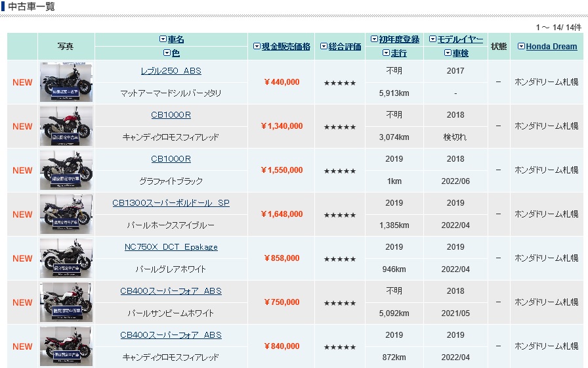Sort by Honda Dream header link
588x368 pixels.
[x=551, y=47]
